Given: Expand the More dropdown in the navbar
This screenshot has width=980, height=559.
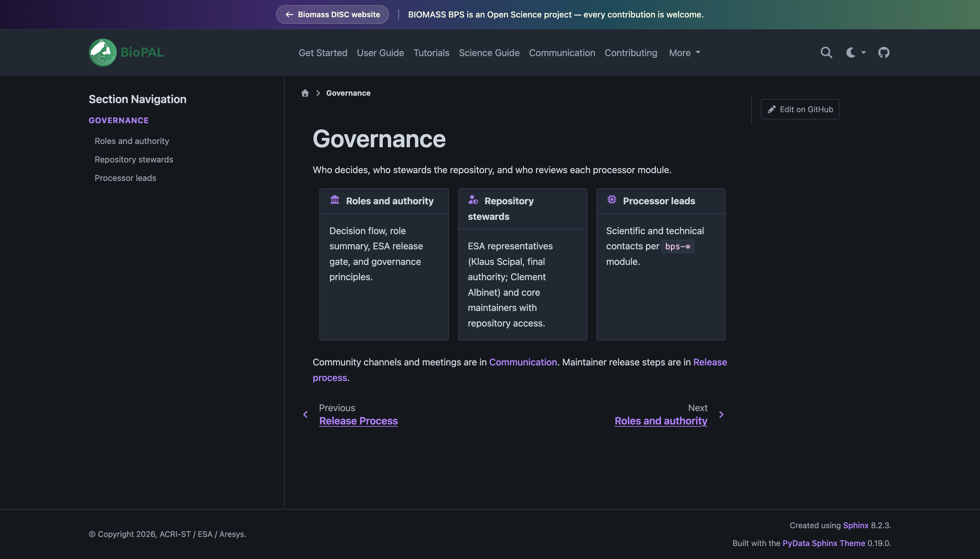Looking at the screenshot, I should [x=684, y=53].
